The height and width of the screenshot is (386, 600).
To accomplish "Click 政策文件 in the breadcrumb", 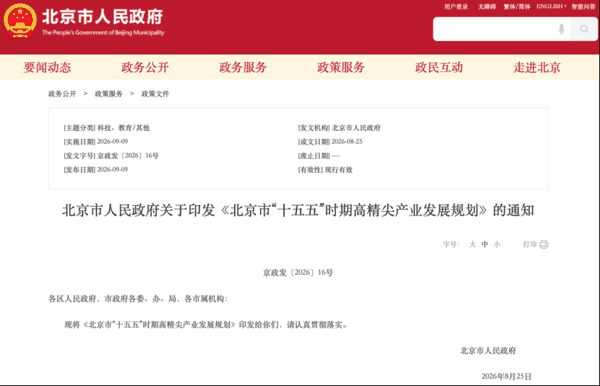I will tap(155, 94).
